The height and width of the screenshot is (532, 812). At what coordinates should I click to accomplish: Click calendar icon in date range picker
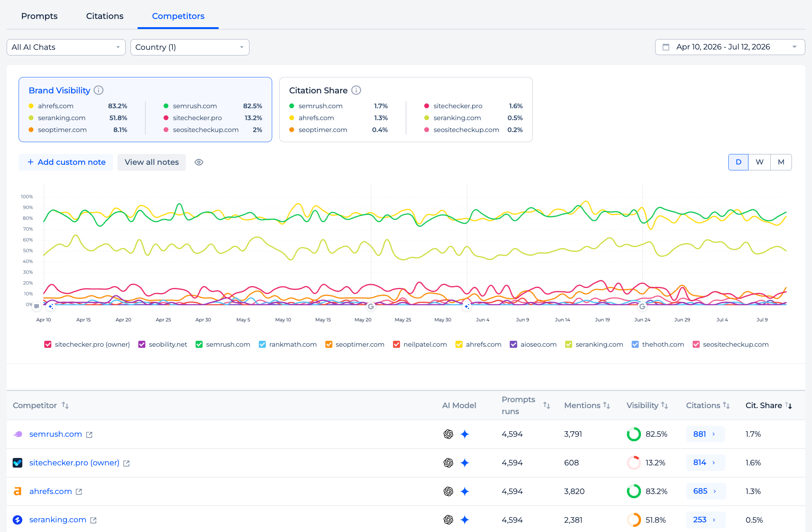click(x=666, y=47)
